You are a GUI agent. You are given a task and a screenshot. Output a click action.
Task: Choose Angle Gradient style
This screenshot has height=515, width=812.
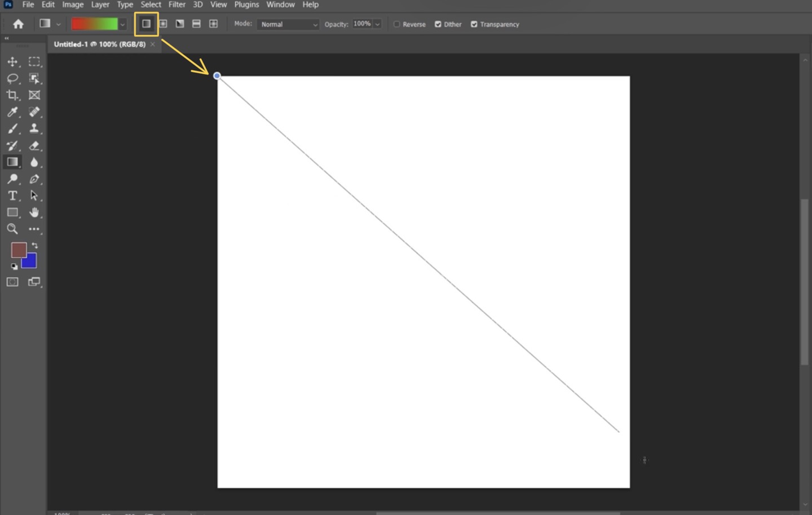pos(180,24)
